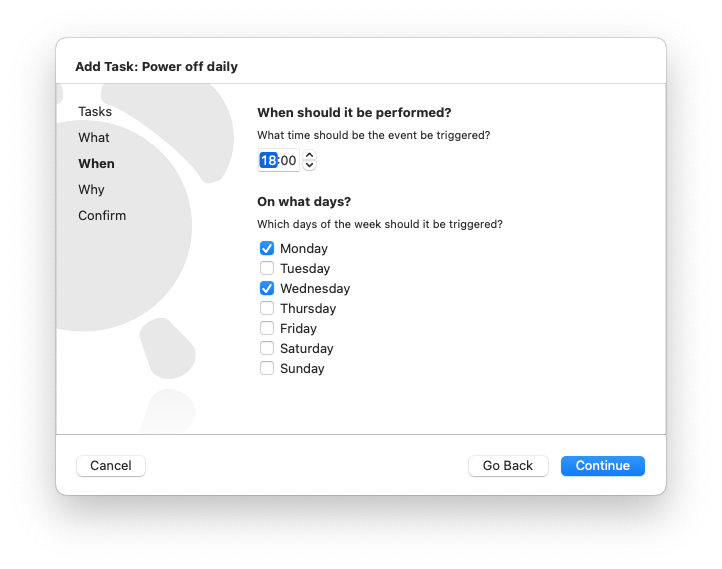Go to the What step

pyautogui.click(x=94, y=138)
